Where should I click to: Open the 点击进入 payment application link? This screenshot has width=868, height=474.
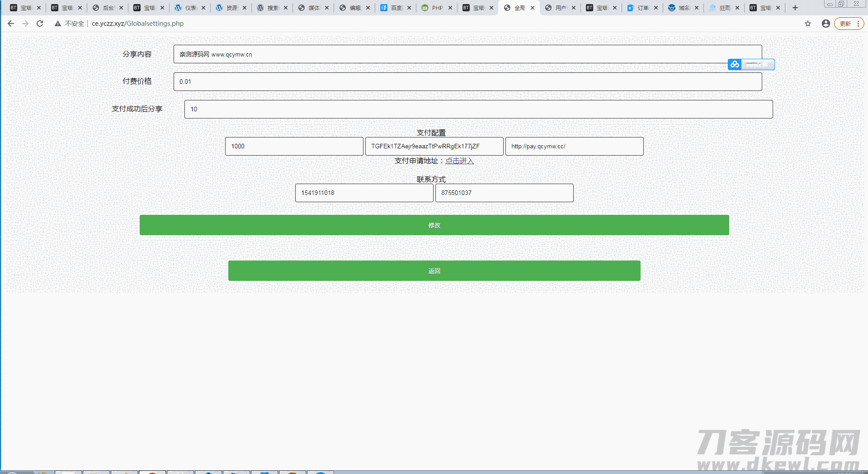pyautogui.click(x=459, y=161)
